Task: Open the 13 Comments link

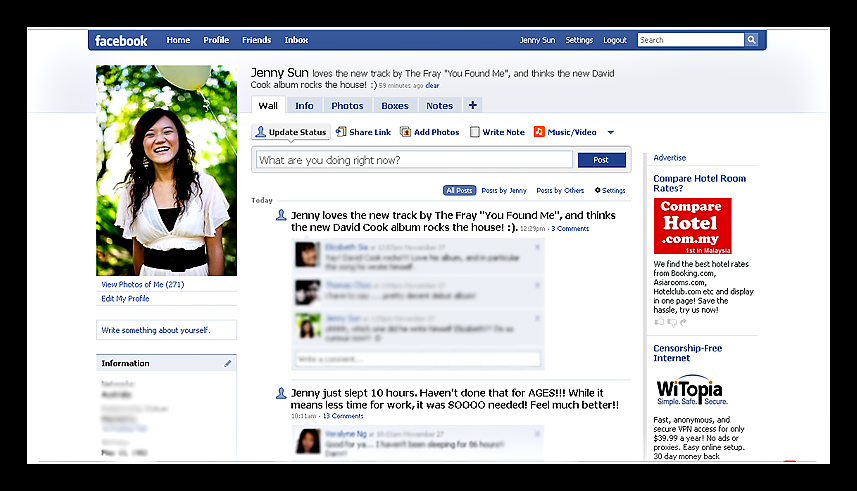Action: (x=343, y=416)
